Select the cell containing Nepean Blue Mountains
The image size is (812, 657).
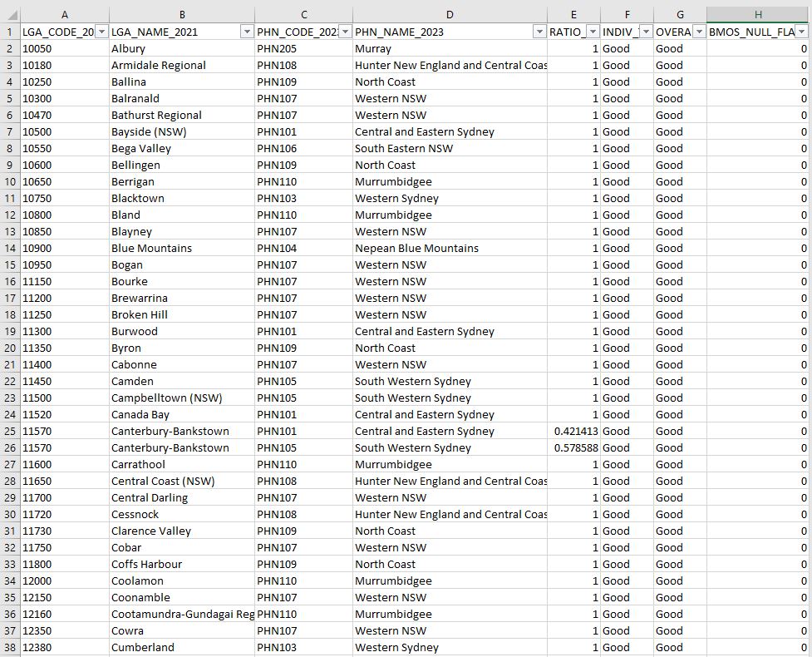(x=450, y=248)
